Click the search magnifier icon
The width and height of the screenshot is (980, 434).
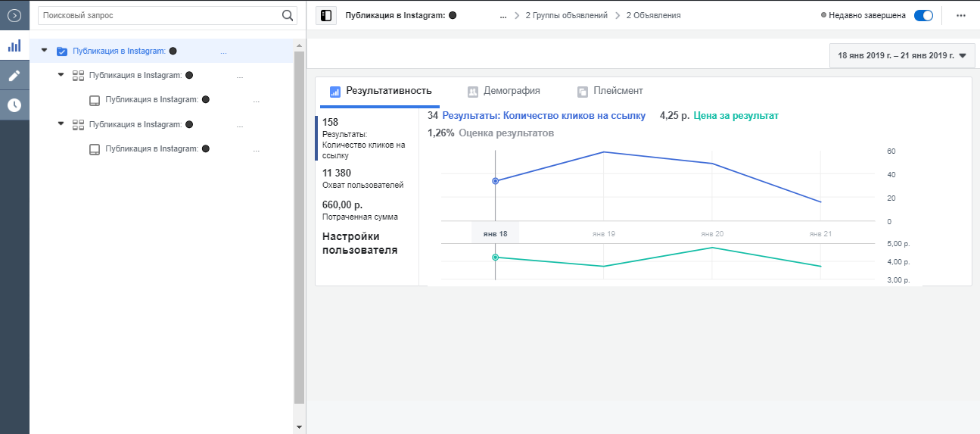(288, 15)
